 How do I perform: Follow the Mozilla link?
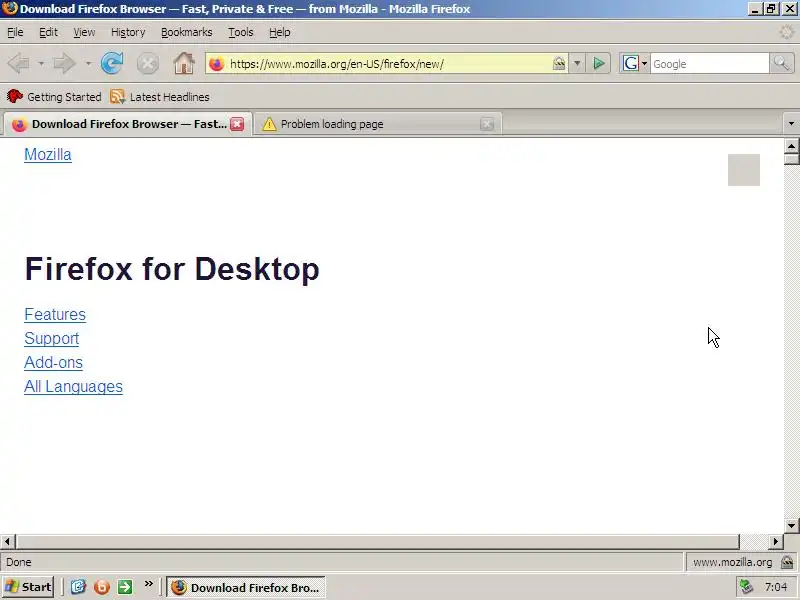tap(48, 155)
